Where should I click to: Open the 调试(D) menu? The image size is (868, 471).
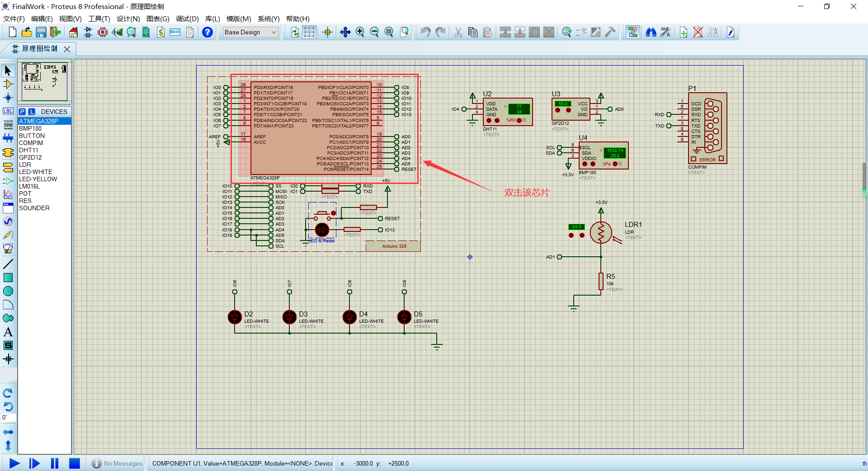187,19
